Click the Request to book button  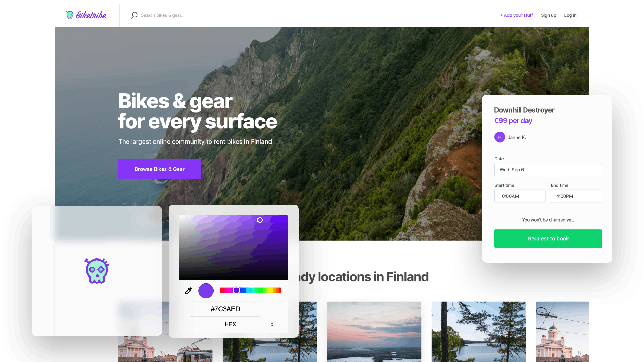coord(548,238)
